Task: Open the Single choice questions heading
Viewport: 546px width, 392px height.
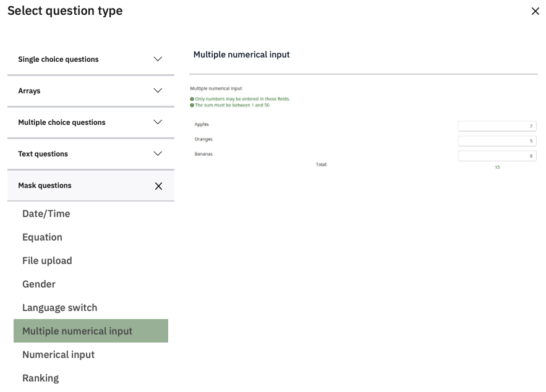Action: 58,59
